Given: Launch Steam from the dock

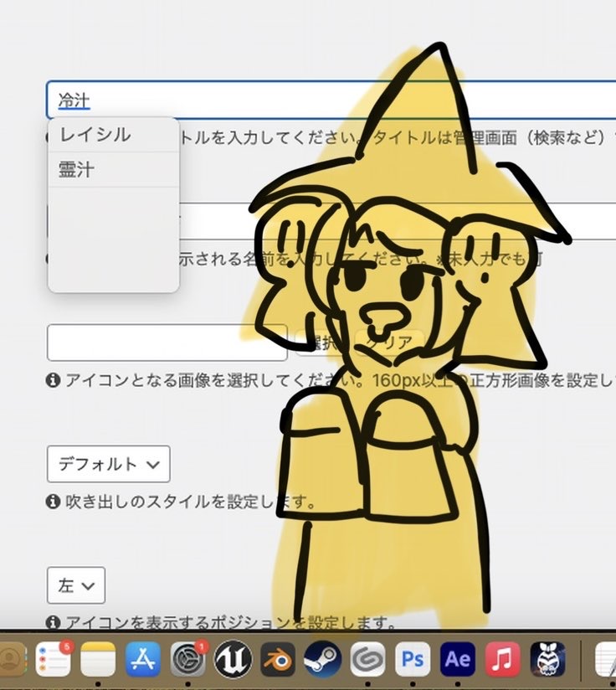Looking at the screenshot, I should 322,659.
